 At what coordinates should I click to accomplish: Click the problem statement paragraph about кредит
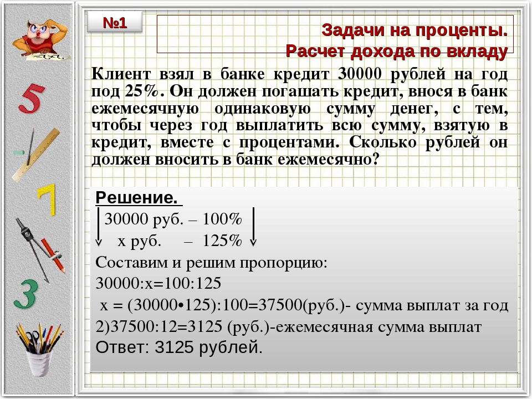(x=299, y=117)
